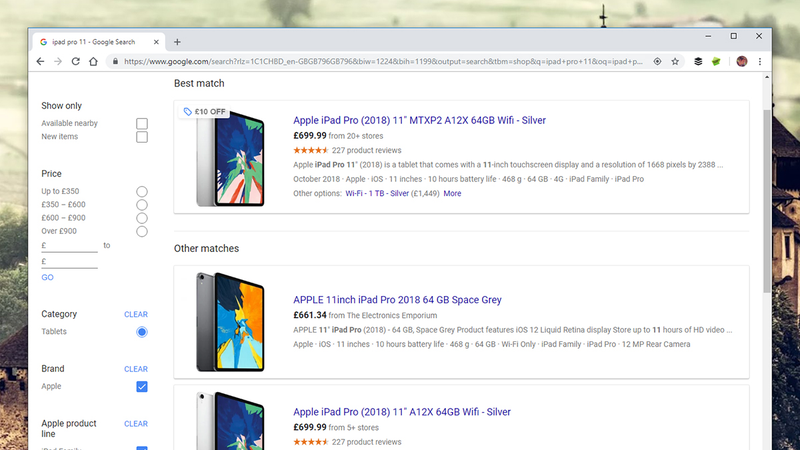Select the £350 – £600 price option
The height and width of the screenshot is (450, 800).
142,205
